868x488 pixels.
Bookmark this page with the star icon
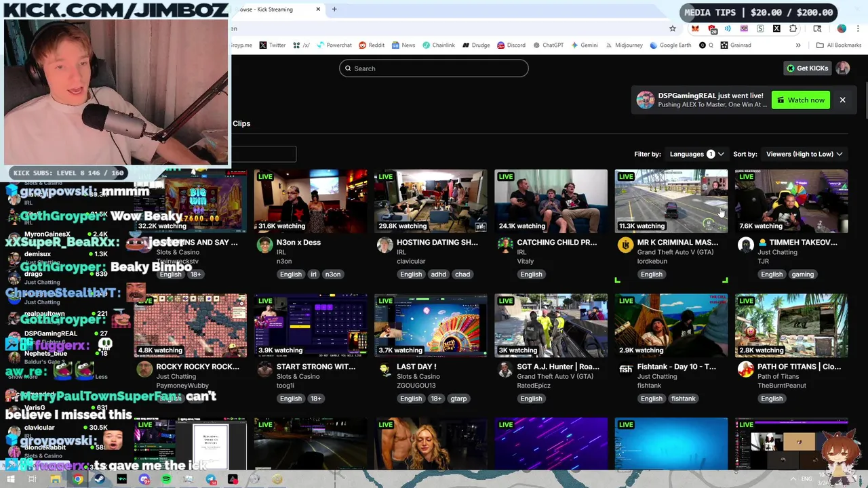point(673,28)
